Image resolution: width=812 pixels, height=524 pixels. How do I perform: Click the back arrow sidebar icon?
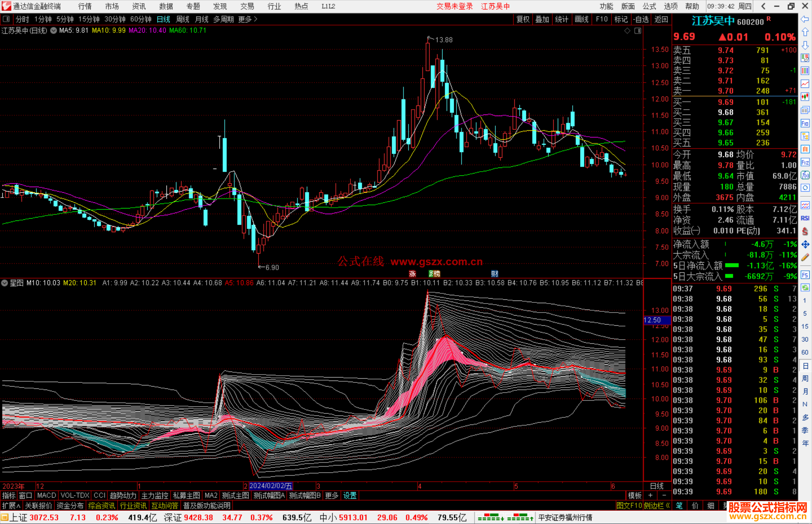pos(805,19)
